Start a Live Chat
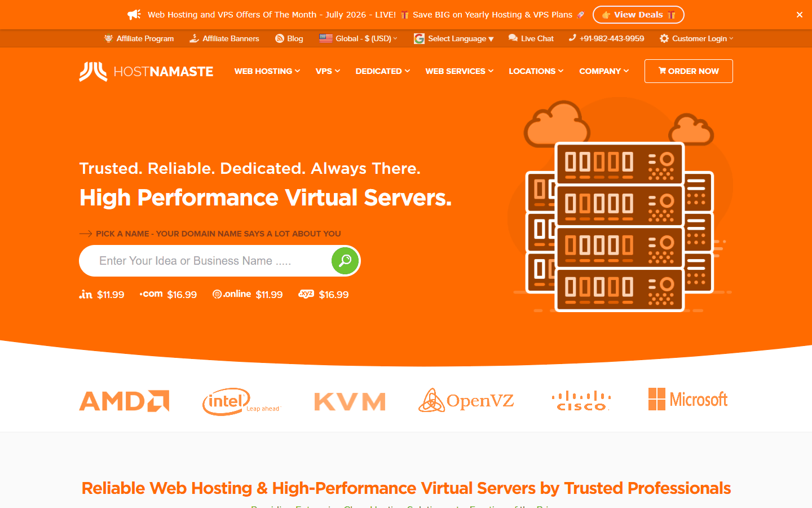Image resolution: width=812 pixels, height=508 pixels. coord(537,38)
